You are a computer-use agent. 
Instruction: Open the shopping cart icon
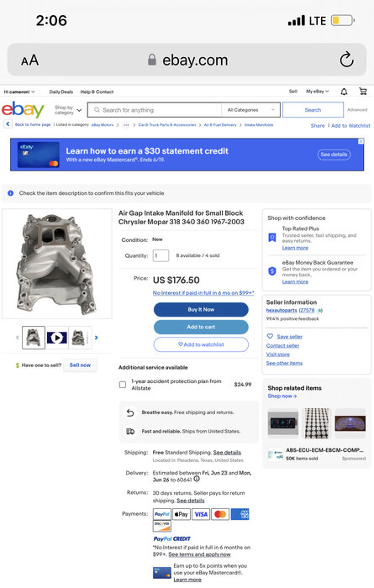tap(363, 91)
